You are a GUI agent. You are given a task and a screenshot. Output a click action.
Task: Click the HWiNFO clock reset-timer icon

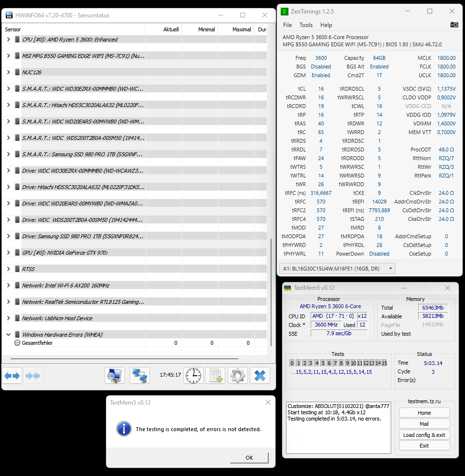[193, 376]
